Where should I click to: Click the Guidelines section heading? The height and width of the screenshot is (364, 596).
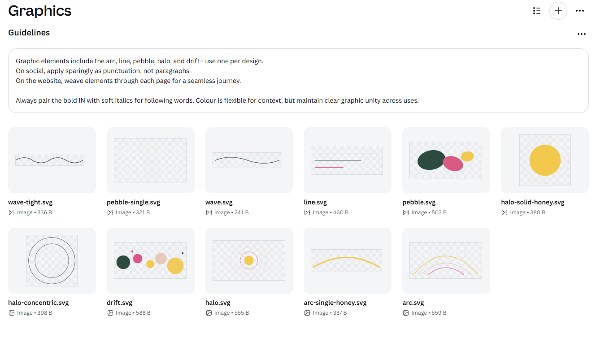(29, 33)
